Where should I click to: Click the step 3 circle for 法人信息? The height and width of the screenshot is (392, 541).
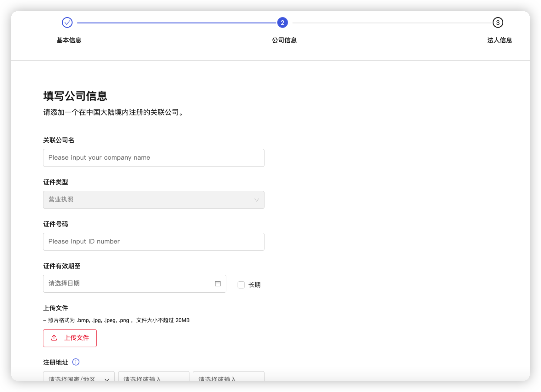(x=497, y=22)
